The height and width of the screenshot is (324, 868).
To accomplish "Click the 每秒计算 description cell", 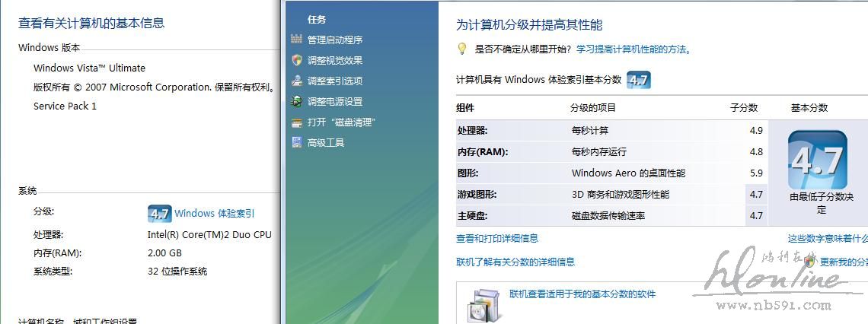I will tap(590, 131).
